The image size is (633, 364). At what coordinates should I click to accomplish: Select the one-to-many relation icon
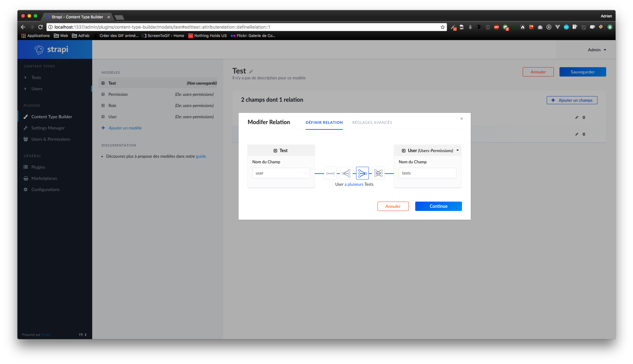click(346, 173)
